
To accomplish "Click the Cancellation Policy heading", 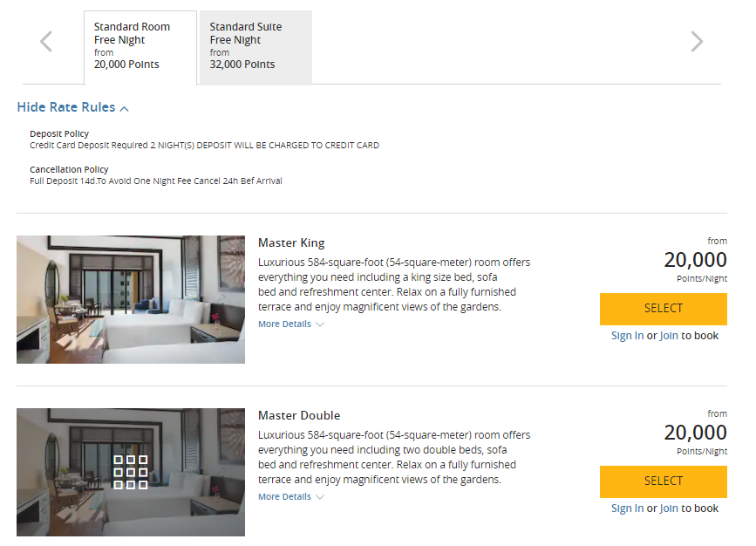I will point(70,169).
